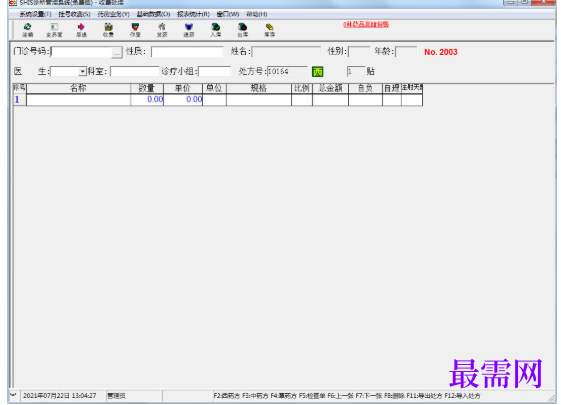Click the 诊疗小组 treatment group field
The image size is (561, 405).
215,71
